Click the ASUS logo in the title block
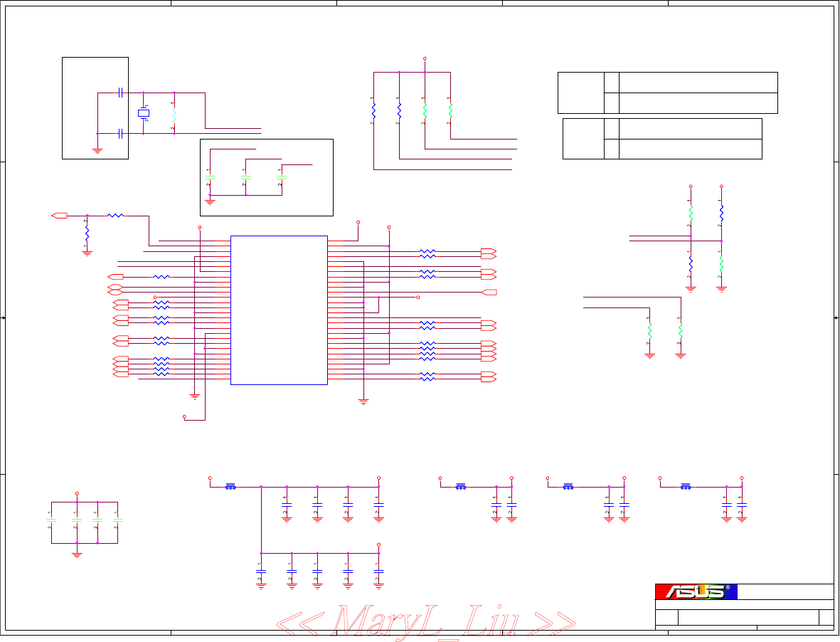Viewport: 840px width, 642px height. pos(696,591)
